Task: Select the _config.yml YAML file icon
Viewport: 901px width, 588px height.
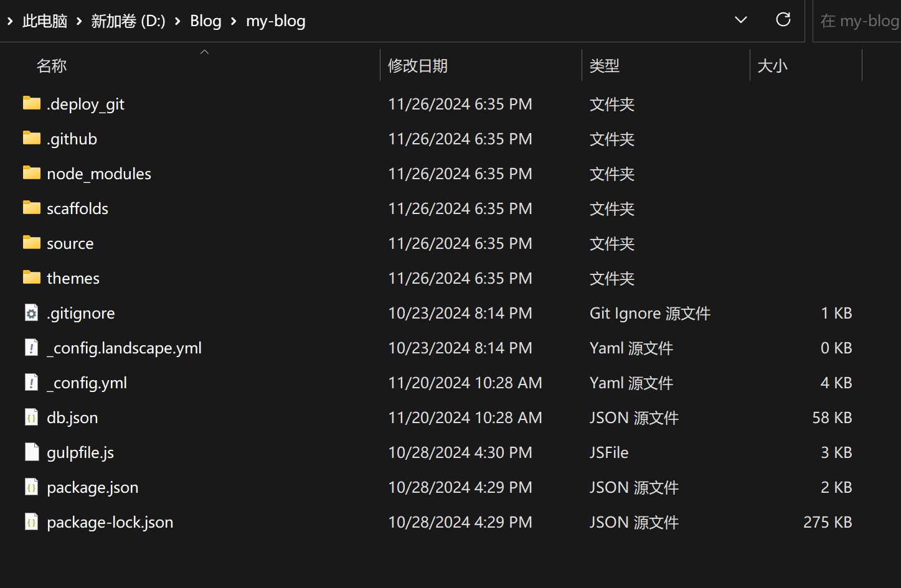Action: click(x=31, y=383)
